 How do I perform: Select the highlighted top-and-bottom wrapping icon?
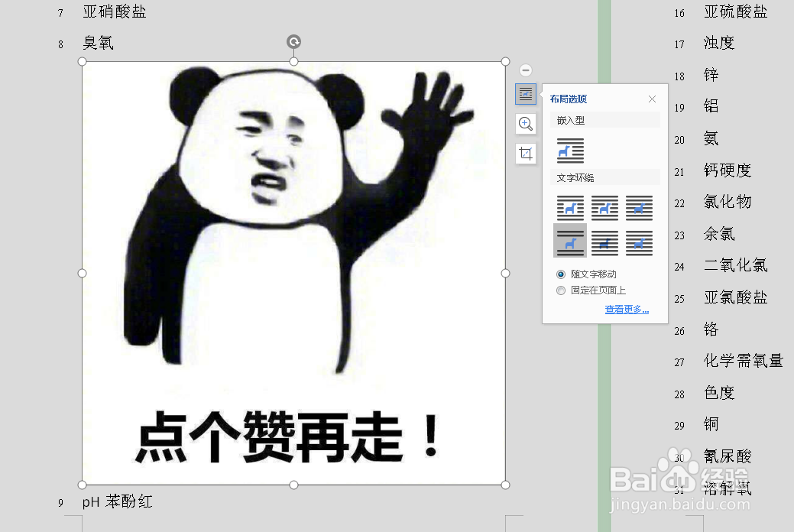570,240
